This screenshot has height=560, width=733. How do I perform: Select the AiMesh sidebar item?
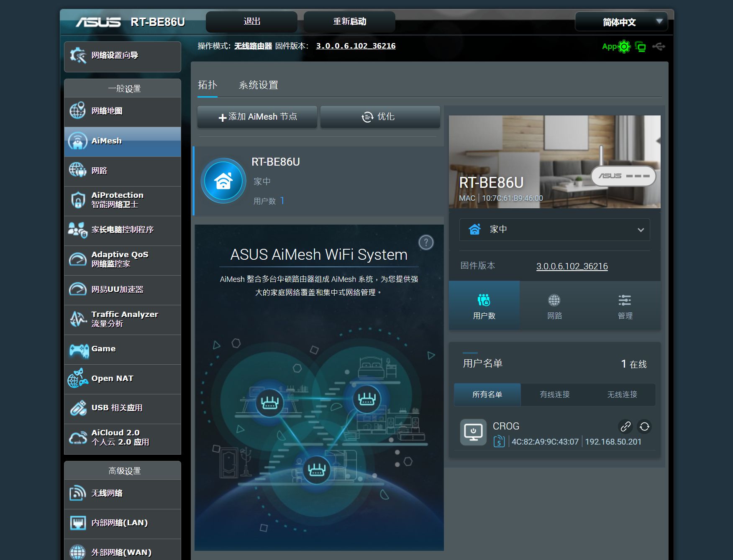tap(123, 141)
